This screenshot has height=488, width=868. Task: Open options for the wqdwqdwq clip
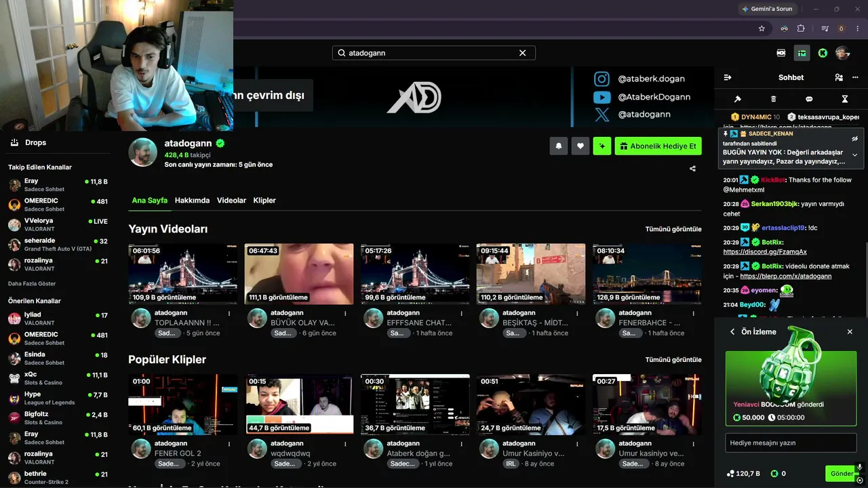pos(345,444)
